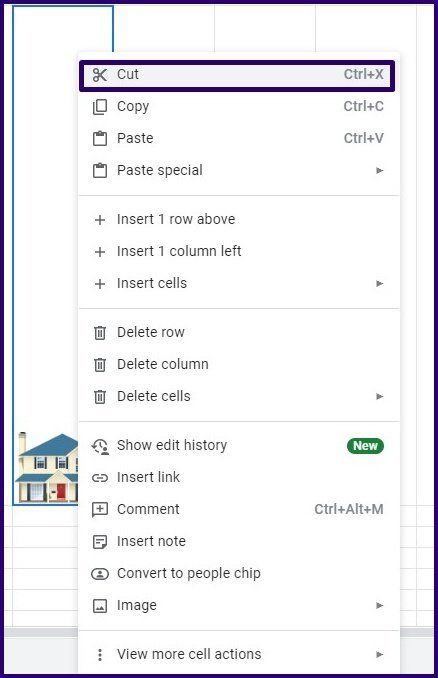Open the Image submenu arrow
438x678 pixels.
(x=380, y=605)
